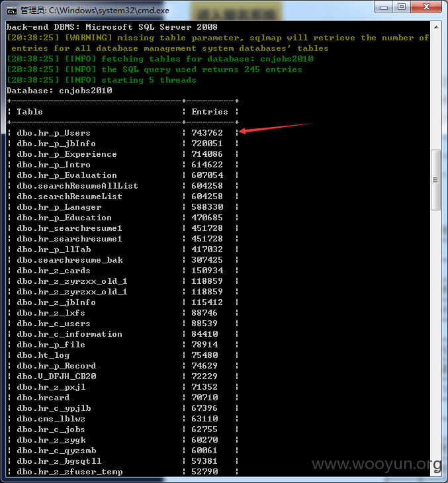Image resolution: width=448 pixels, height=483 pixels.
Task: Minimize the cmd.exe window
Action: coord(384,7)
